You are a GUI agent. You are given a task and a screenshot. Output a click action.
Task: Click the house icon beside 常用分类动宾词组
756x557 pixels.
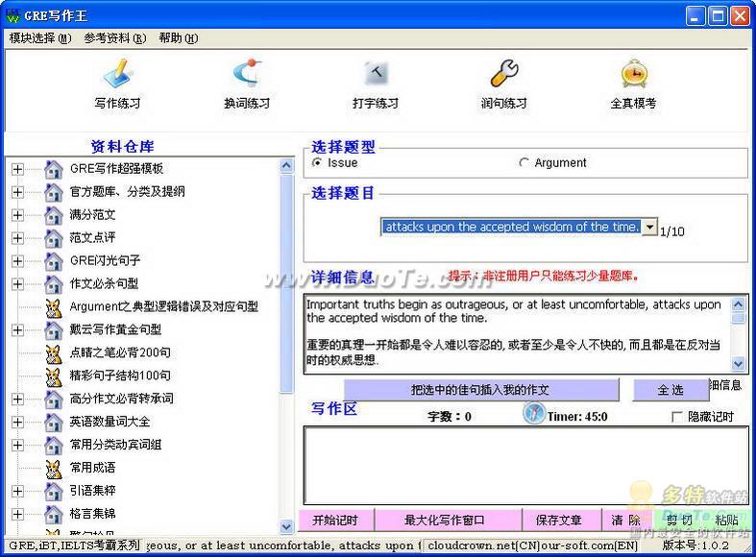(54, 446)
